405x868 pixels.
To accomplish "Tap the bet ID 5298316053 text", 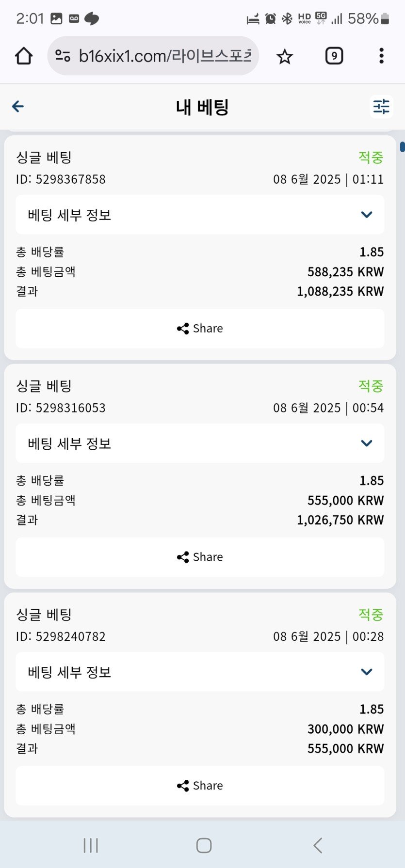I will [x=61, y=408].
